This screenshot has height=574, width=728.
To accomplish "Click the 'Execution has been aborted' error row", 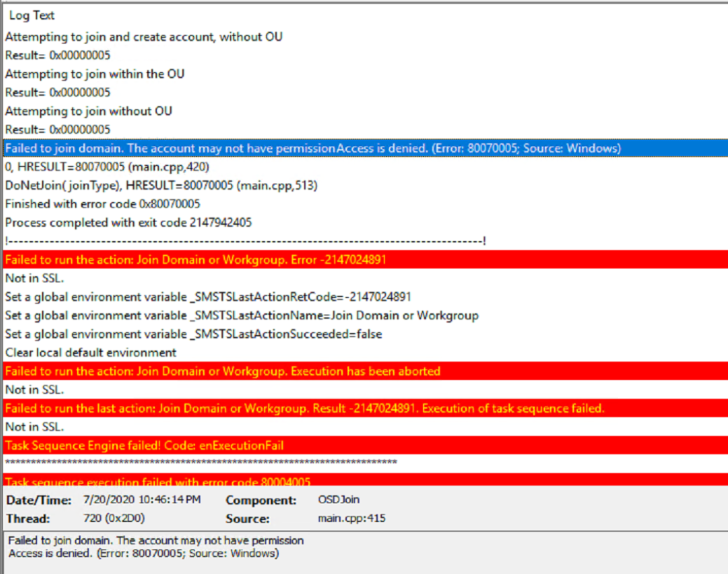I will click(222, 371).
